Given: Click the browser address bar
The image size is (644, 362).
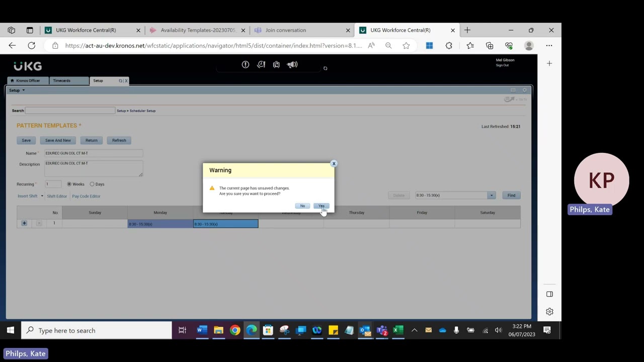Looking at the screenshot, I should pos(213,46).
